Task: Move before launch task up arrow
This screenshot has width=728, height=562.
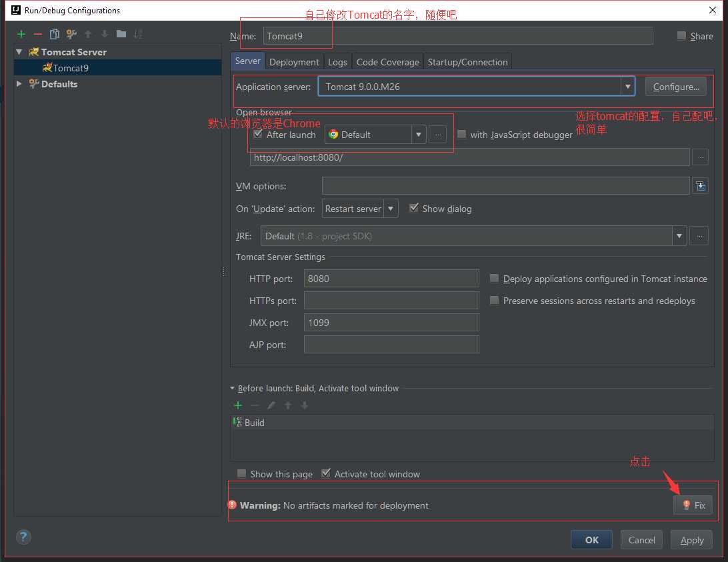Action: (288, 405)
